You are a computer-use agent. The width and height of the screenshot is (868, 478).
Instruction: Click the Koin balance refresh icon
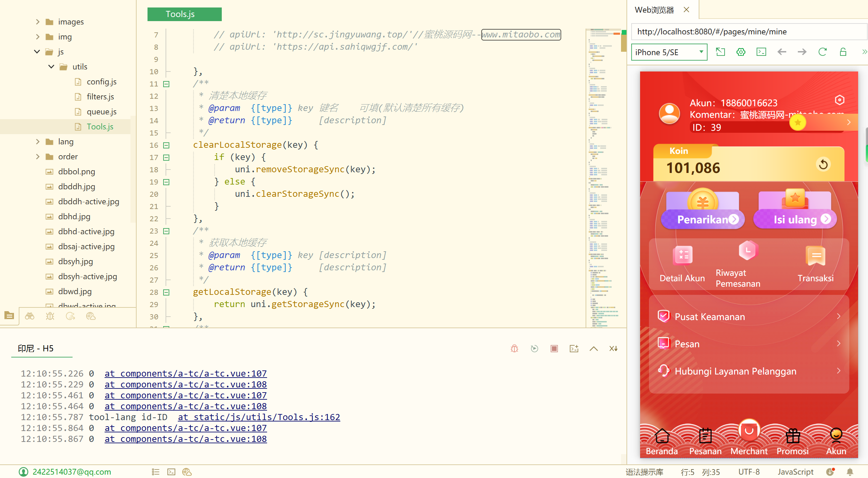823,164
